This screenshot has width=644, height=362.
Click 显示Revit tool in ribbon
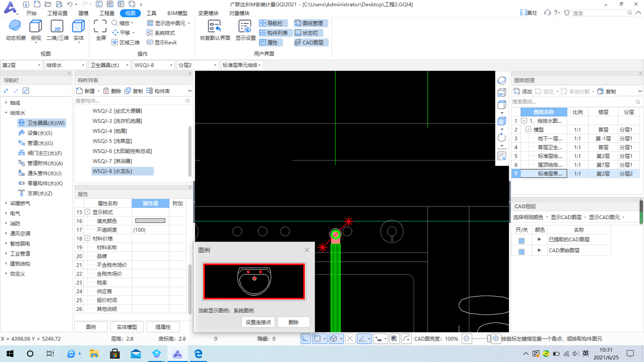tap(162, 42)
